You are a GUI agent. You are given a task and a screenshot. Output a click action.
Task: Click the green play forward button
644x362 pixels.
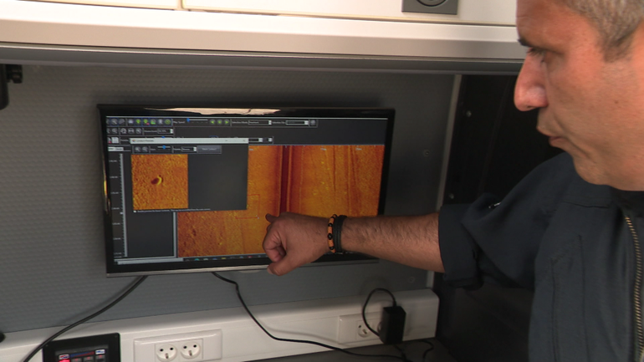pyautogui.click(x=227, y=122)
